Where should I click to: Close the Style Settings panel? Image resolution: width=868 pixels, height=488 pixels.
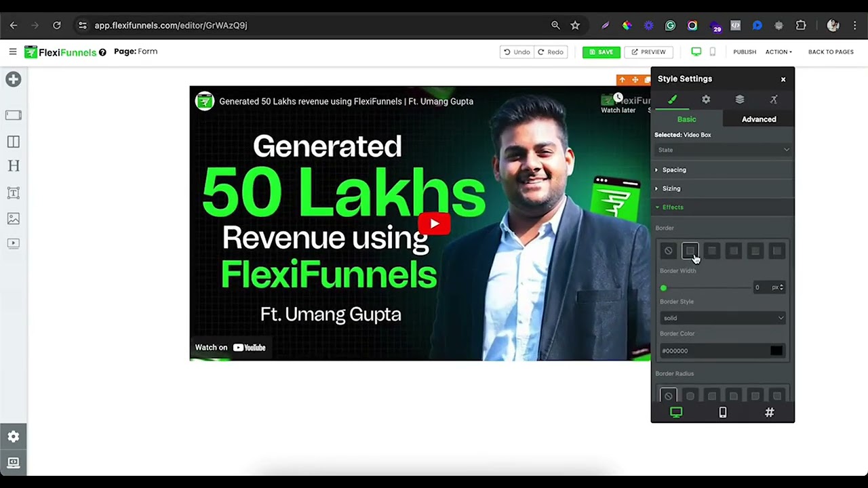[783, 79]
